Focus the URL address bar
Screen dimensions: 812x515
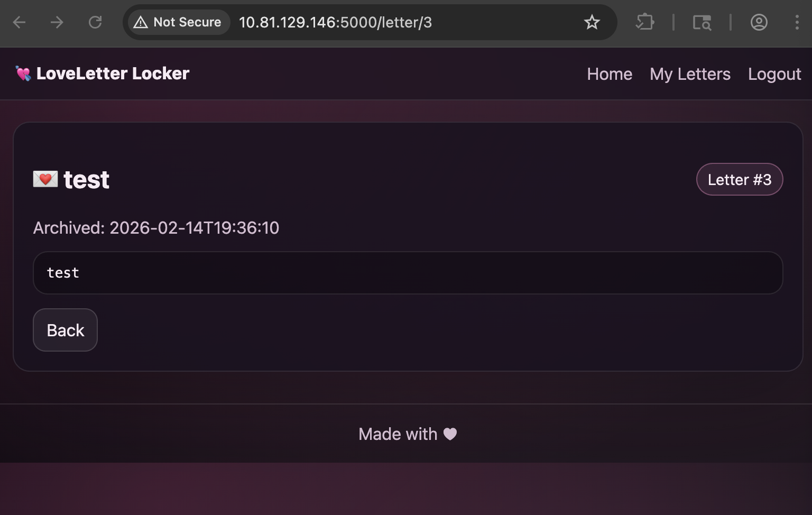[370, 22]
